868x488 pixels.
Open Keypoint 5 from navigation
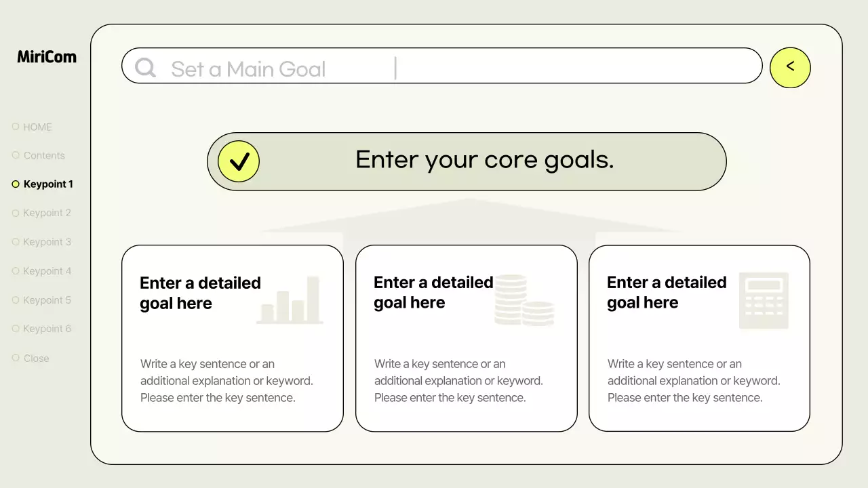(x=47, y=300)
